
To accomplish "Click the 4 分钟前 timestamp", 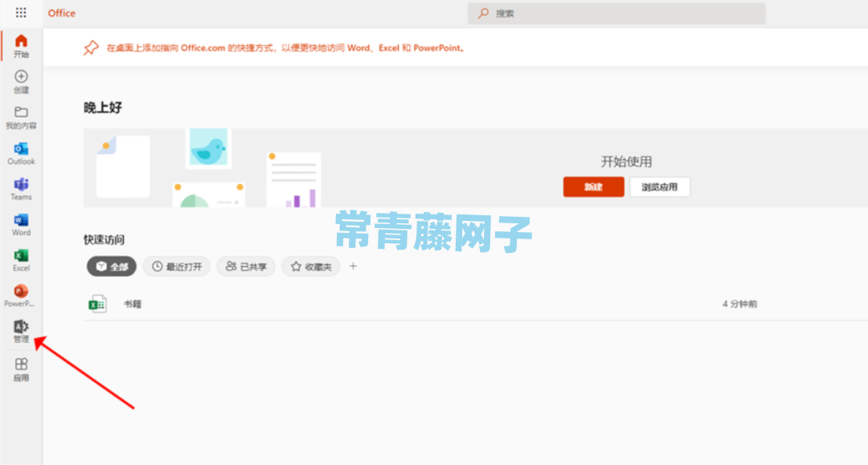I will [739, 304].
